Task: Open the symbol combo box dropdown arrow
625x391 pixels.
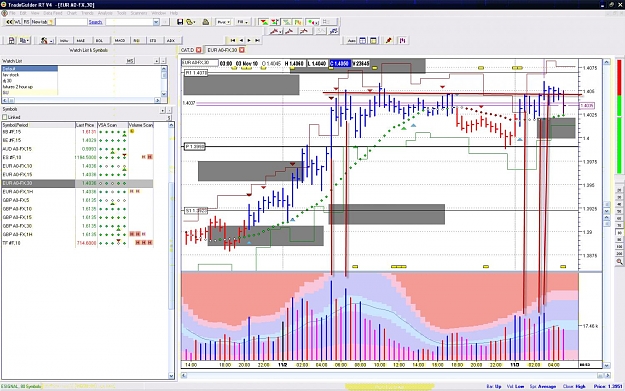Action: click(x=156, y=22)
